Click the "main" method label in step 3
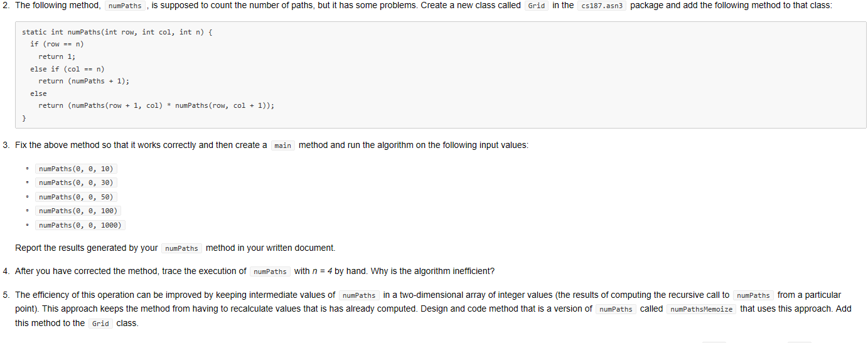868x343 pixels. click(283, 145)
